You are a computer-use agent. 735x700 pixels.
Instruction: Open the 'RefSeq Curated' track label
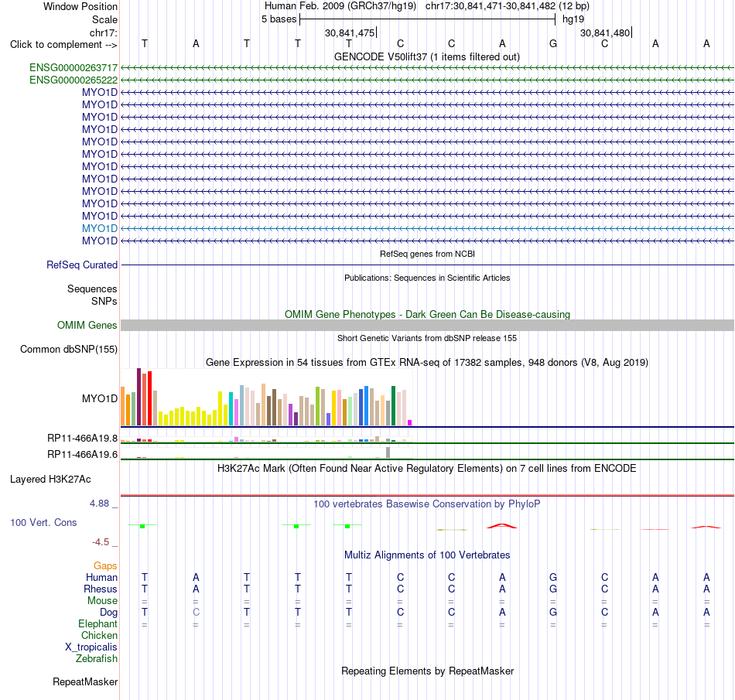pyautogui.click(x=81, y=265)
